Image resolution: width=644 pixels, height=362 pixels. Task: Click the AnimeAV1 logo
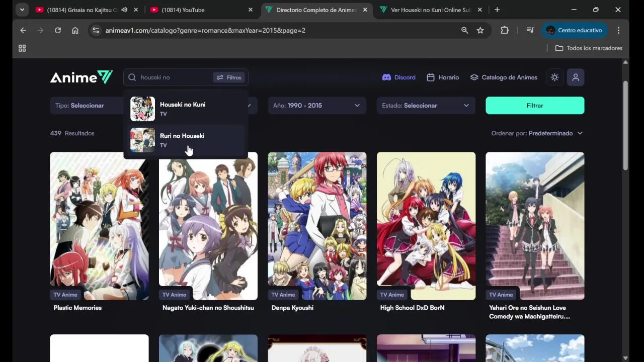click(82, 77)
